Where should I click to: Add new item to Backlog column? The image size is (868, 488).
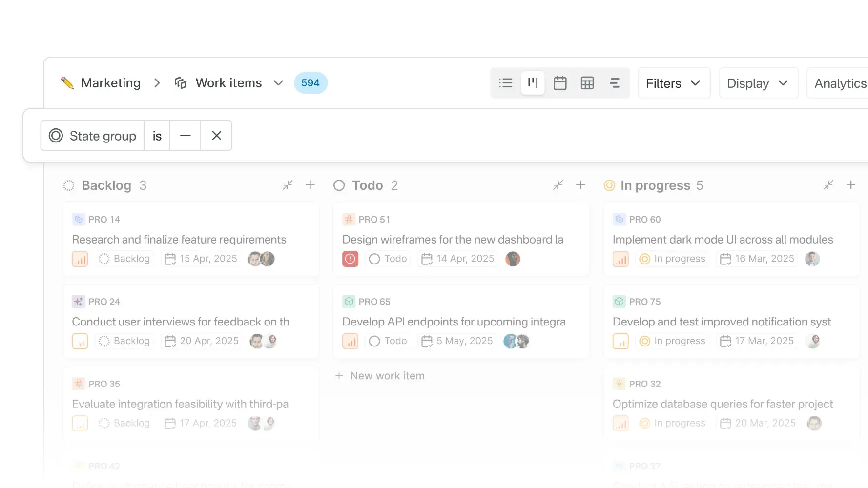[310, 185]
